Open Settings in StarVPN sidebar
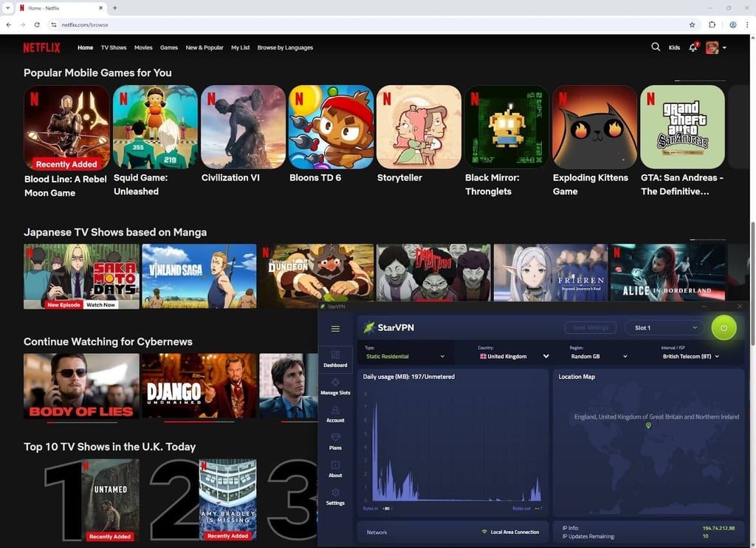Screen dimensions: 756x548 coord(335,496)
